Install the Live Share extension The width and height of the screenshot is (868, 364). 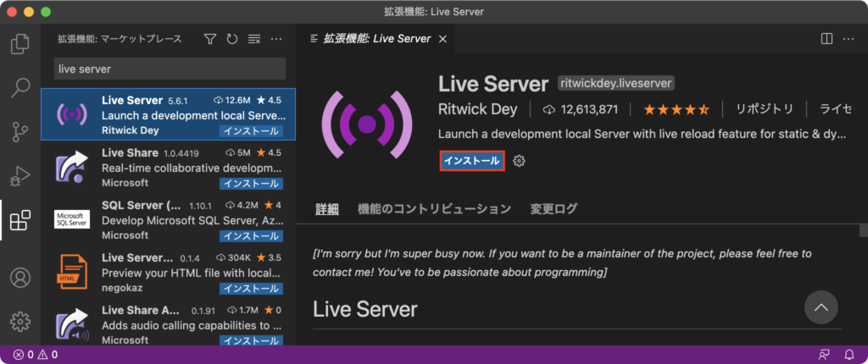(x=251, y=183)
